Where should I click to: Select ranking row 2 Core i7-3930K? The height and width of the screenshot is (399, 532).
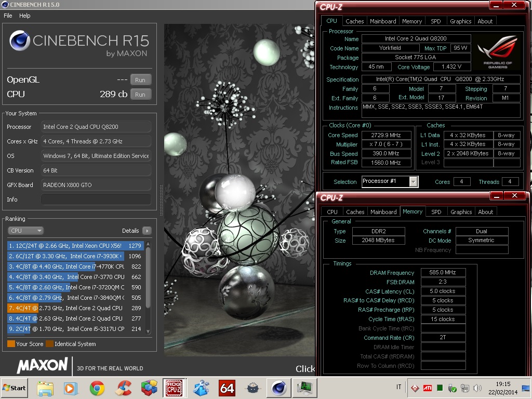click(75, 256)
